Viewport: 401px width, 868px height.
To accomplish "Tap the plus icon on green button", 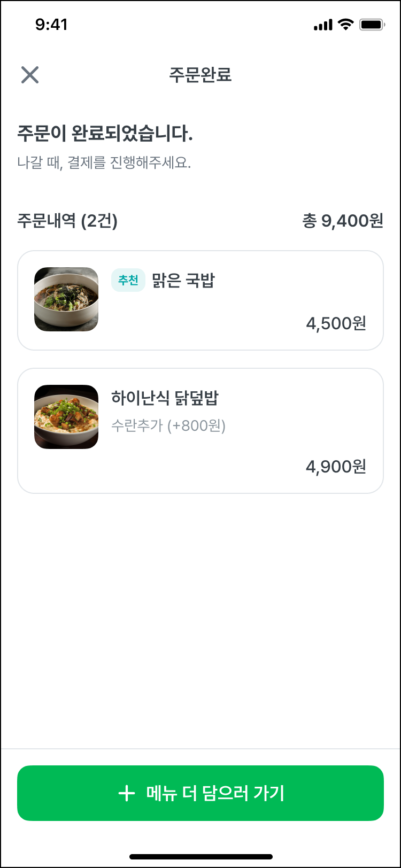I will coord(127,793).
